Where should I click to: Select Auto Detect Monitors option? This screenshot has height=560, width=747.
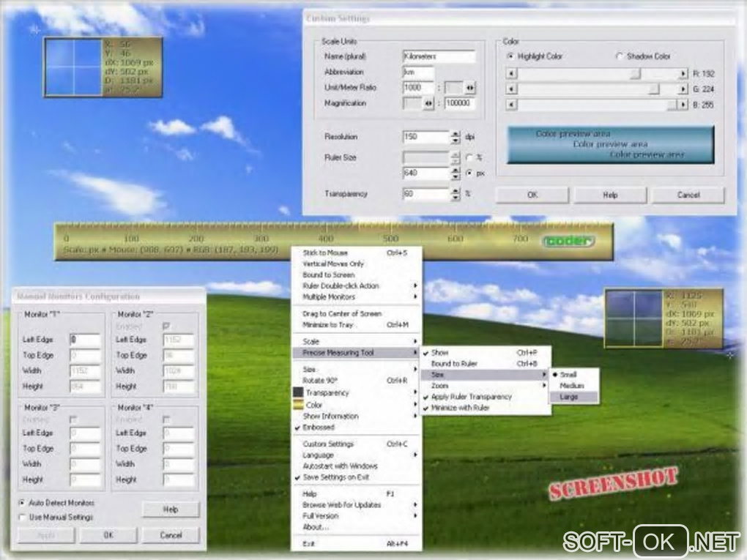coord(22,503)
